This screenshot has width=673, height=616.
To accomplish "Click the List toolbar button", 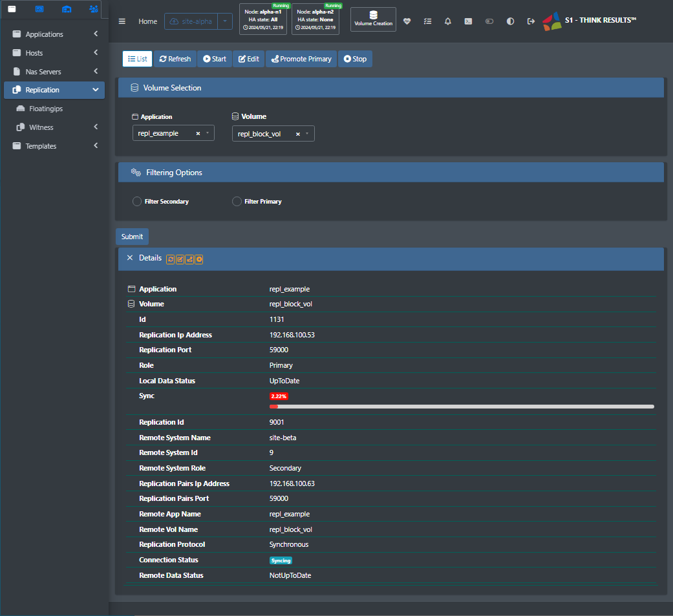I will (x=137, y=59).
